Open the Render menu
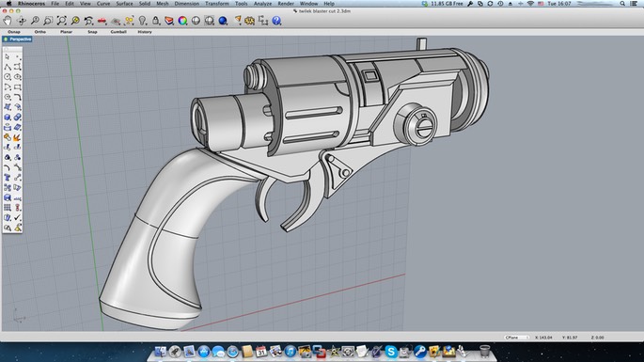Viewport: 644px width, 362px height. click(x=286, y=3)
